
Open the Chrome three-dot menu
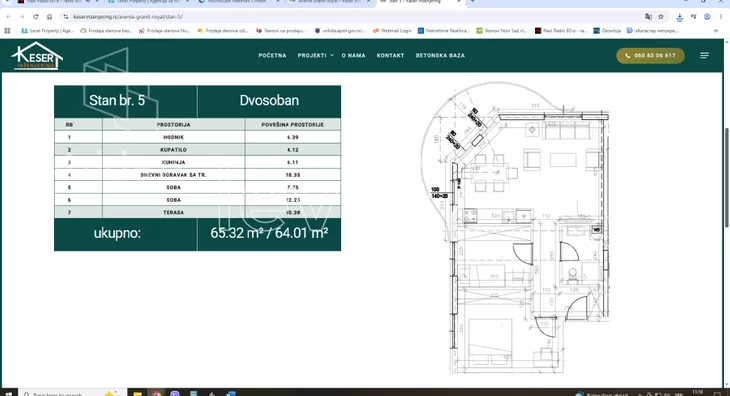point(721,17)
